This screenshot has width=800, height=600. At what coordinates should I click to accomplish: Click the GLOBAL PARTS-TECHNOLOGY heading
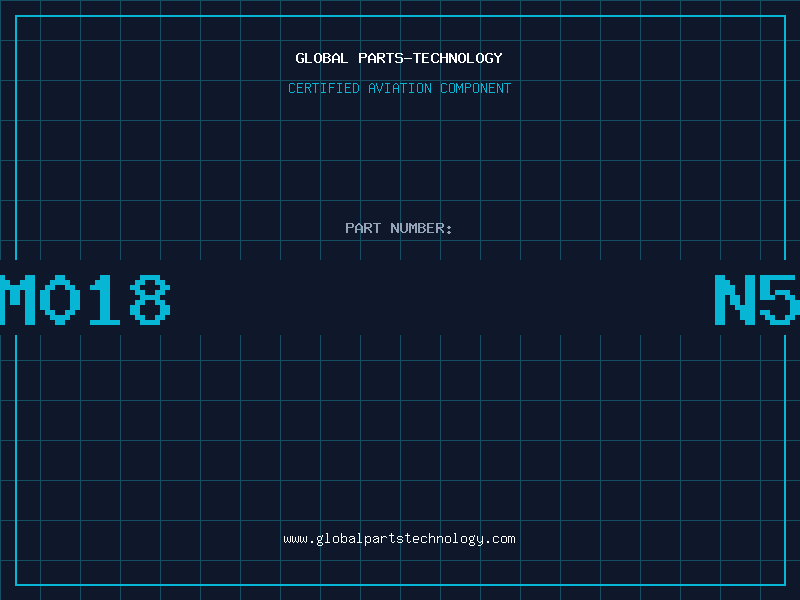(399, 58)
